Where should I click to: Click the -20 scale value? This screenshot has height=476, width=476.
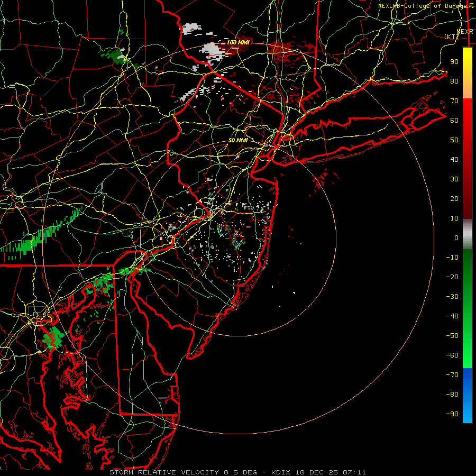[x=452, y=277]
